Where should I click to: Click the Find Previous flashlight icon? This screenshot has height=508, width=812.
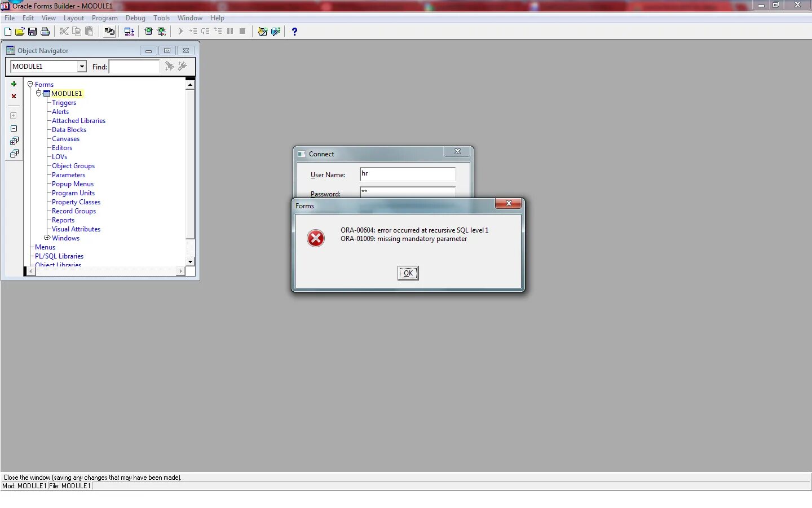point(182,67)
